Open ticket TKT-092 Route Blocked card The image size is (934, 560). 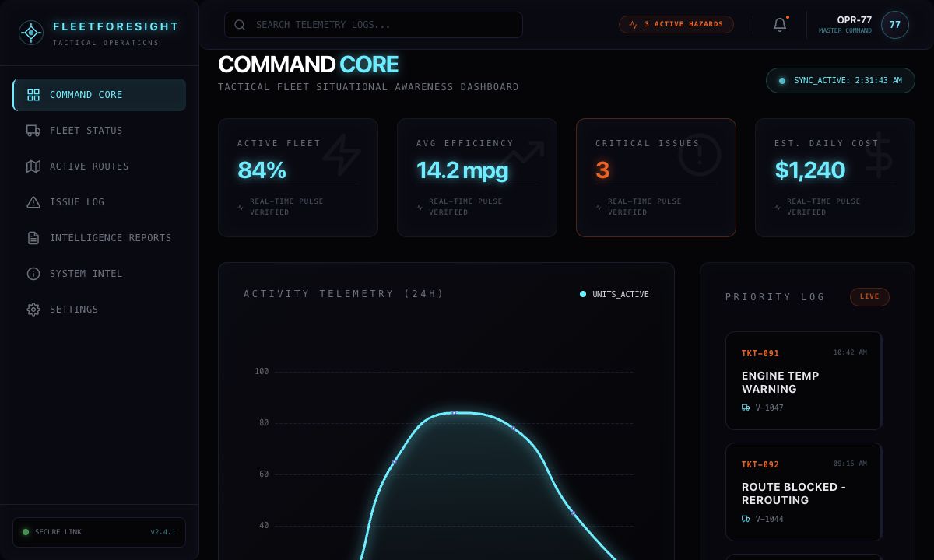click(x=804, y=492)
